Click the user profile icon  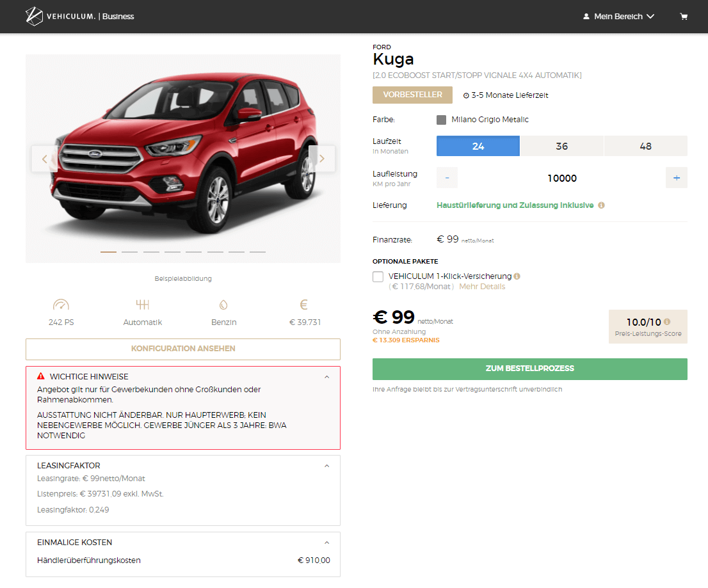click(586, 16)
